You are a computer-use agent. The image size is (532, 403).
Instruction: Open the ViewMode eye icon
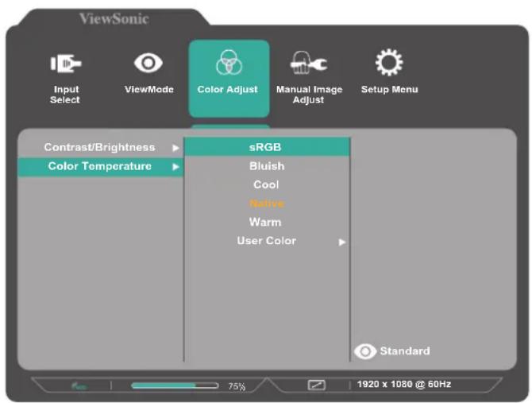pos(148,63)
